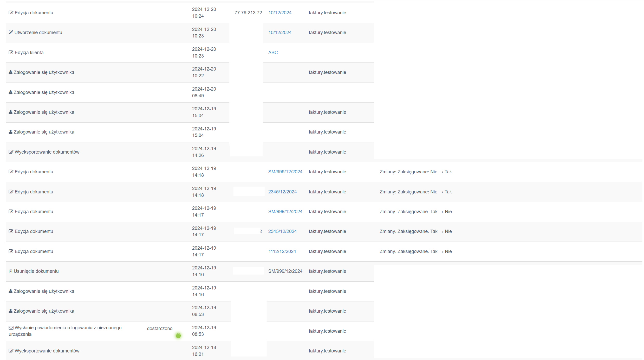Click the edit icon in the 10:24 Edycja dokumentu row

click(11, 12)
